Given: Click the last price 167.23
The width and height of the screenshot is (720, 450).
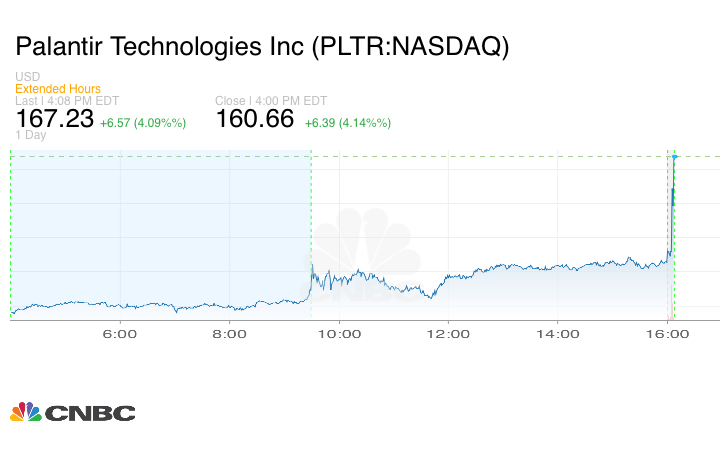Looking at the screenshot, I should click(x=55, y=119).
